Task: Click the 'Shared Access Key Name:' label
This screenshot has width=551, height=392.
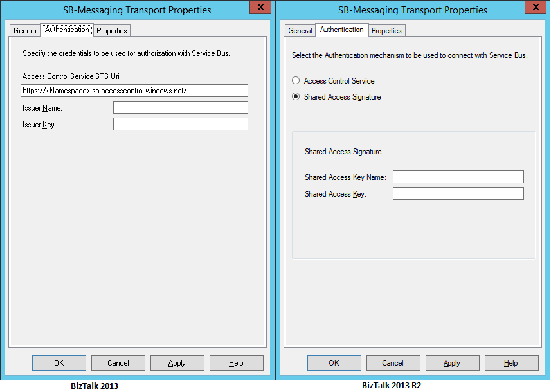Action: [345, 177]
